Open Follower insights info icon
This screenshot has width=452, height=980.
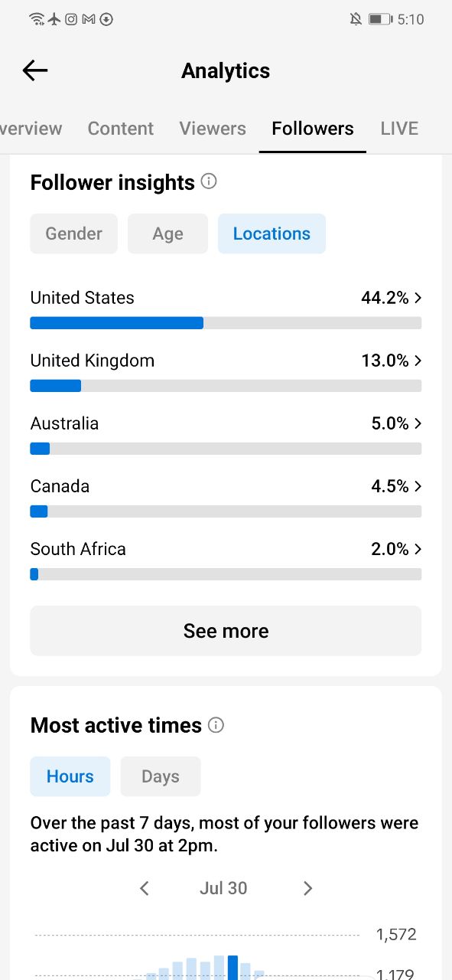209,181
